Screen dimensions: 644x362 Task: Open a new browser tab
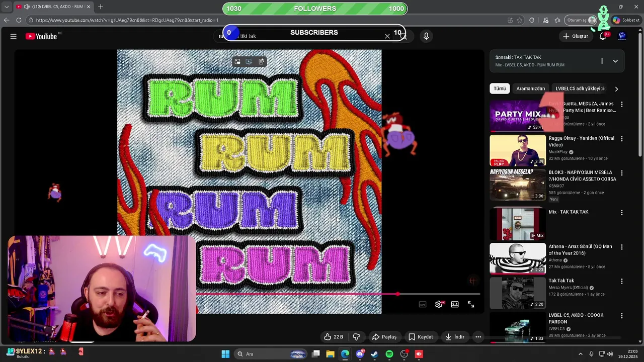tap(101, 7)
